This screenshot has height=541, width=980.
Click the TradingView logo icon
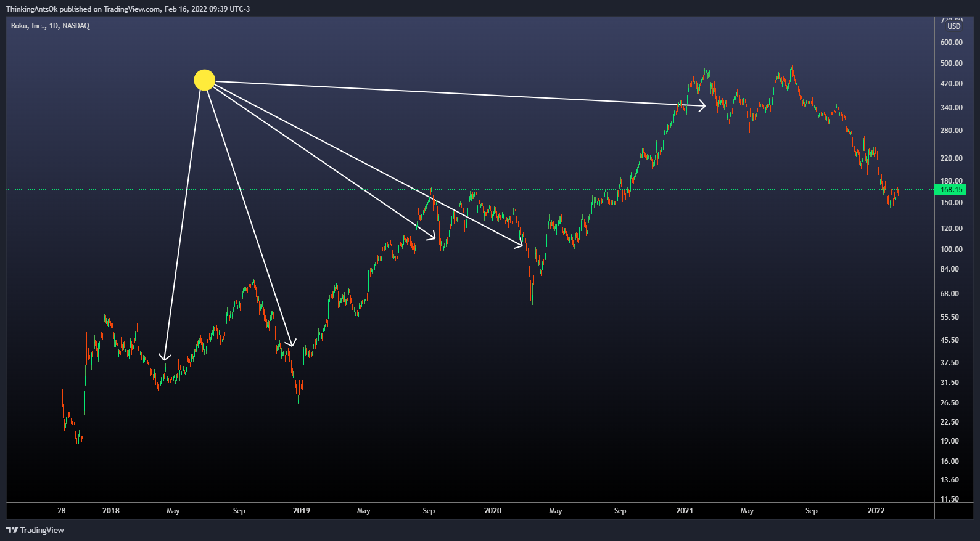tap(12, 530)
